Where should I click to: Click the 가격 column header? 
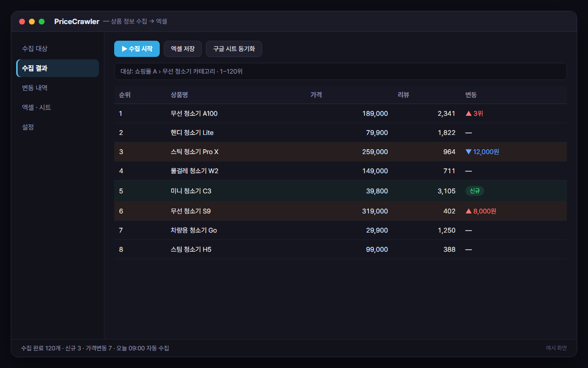point(316,95)
